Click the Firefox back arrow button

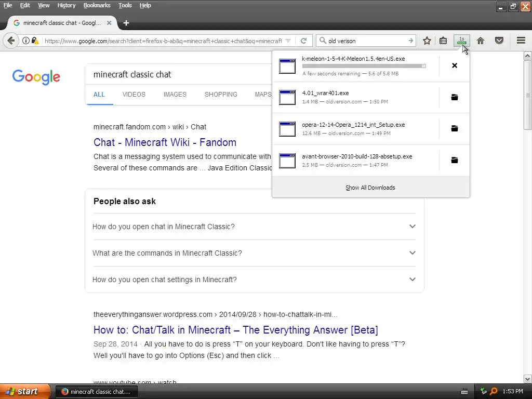click(x=11, y=41)
